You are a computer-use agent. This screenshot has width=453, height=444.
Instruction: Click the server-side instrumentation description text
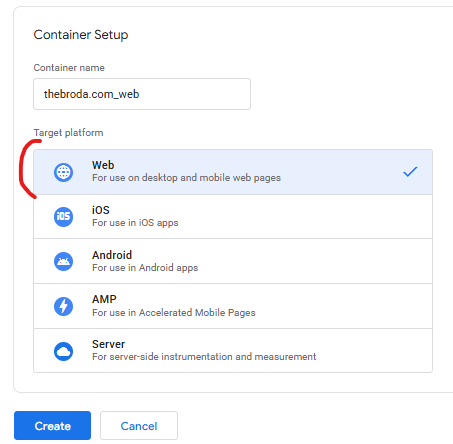tap(204, 357)
